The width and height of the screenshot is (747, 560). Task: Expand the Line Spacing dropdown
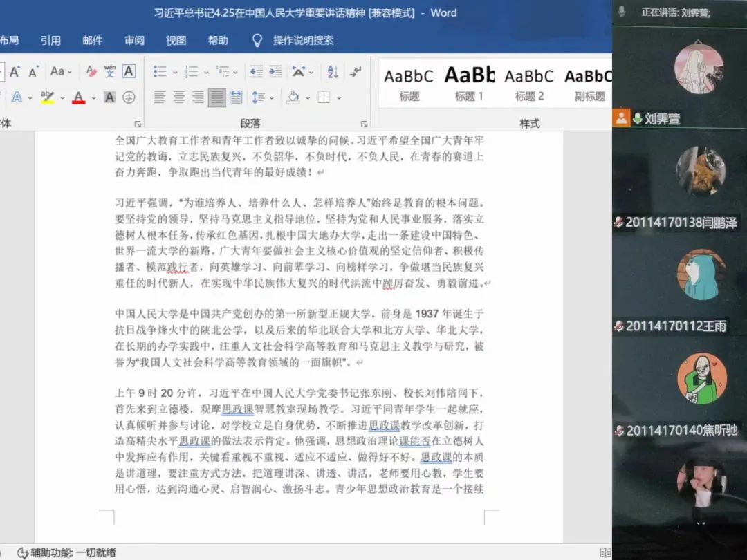(270, 97)
